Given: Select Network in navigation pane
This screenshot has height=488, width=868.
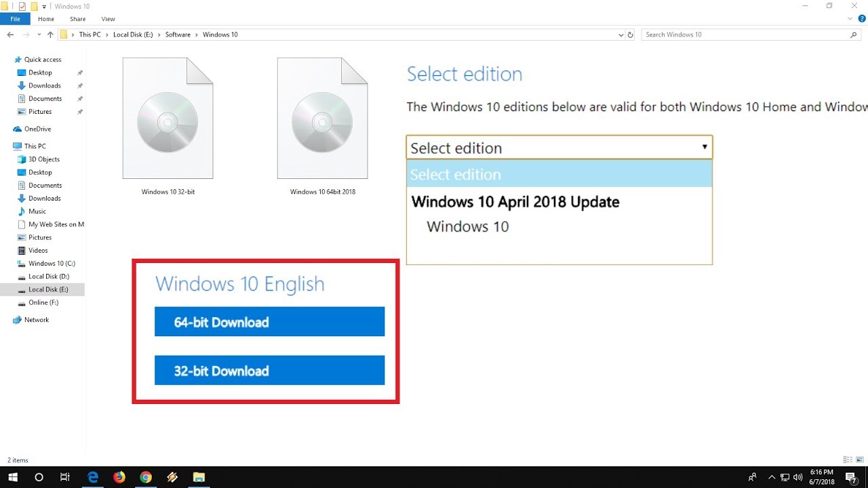Looking at the screenshot, I should coord(36,320).
